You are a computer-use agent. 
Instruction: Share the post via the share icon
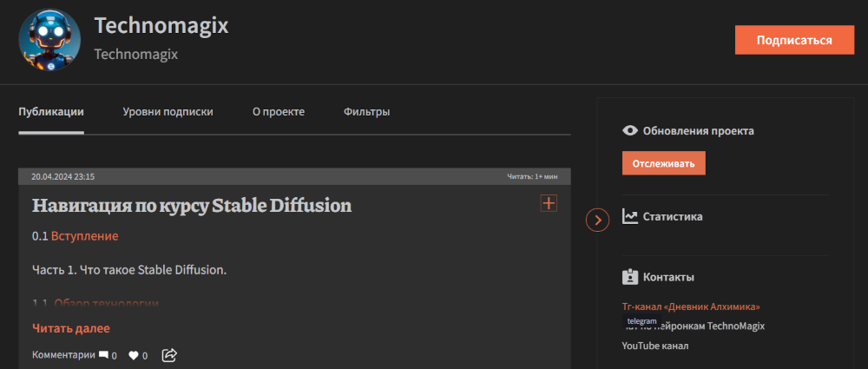click(x=169, y=355)
